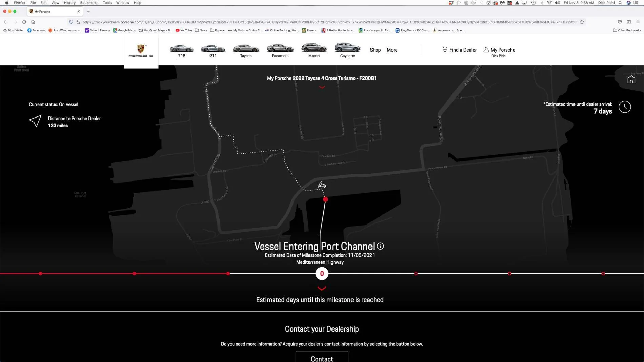644x362 pixels.
Task: Click the volume icon in menu bar
Action: pyautogui.click(x=557, y=3)
